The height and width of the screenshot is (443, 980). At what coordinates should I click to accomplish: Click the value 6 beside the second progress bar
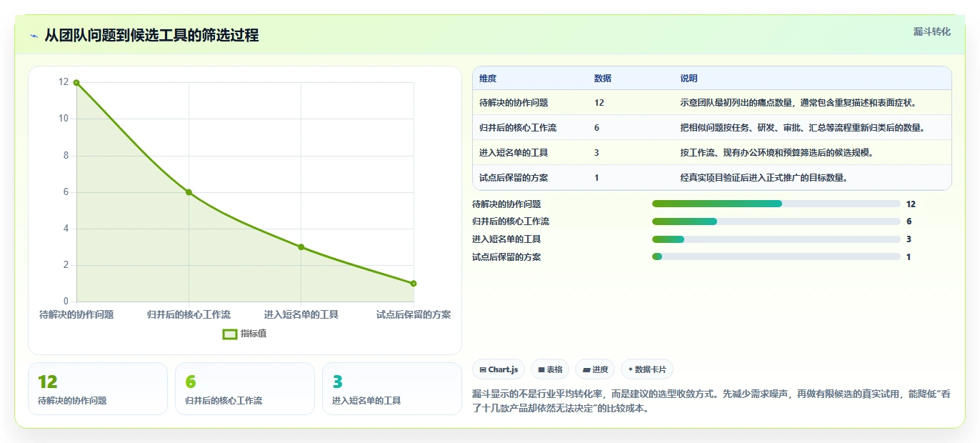point(909,221)
